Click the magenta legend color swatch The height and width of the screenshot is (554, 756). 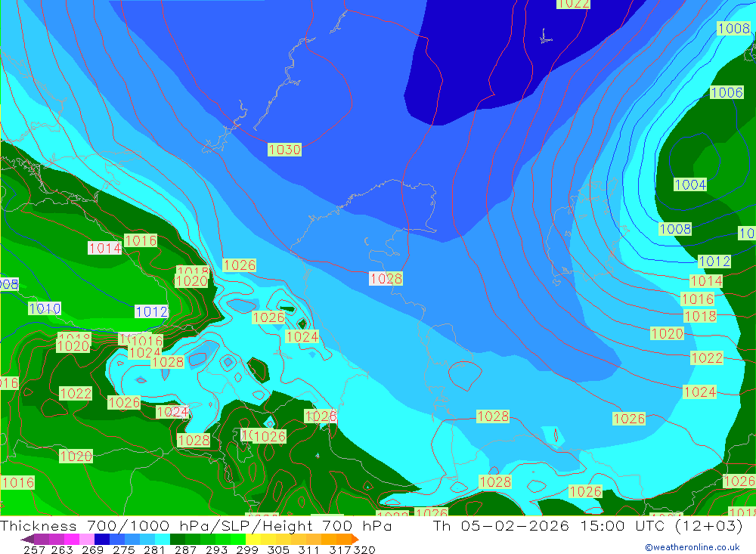click(71, 539)
